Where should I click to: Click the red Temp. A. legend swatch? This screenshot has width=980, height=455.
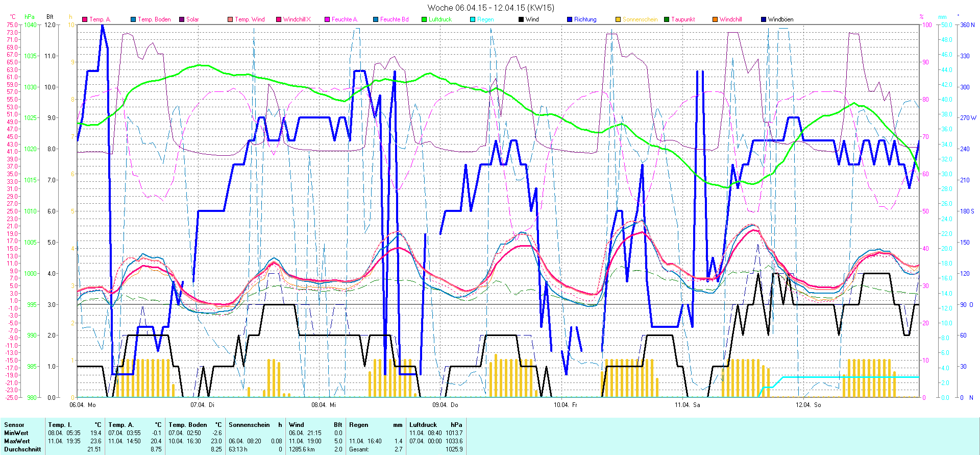tap(85, 19)
